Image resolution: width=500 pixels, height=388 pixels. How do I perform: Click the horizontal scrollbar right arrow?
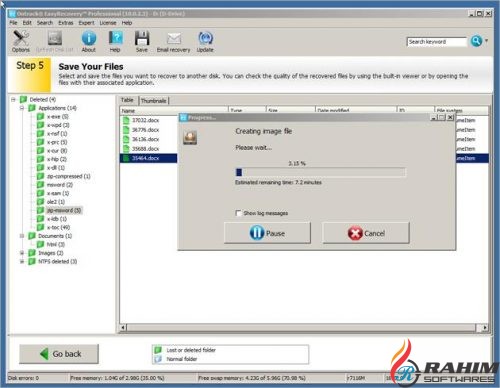tap(485, 328)
